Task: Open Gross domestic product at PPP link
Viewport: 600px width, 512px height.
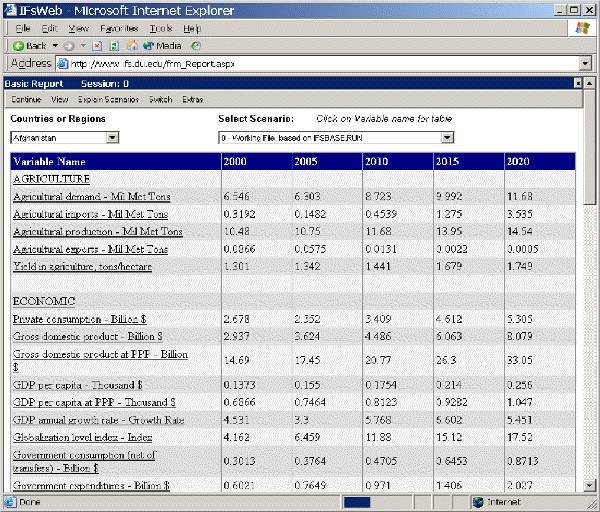Action: point(100,360)
